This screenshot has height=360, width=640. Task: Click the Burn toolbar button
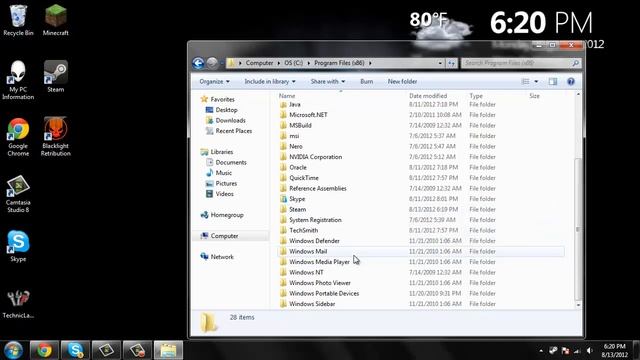coord(367,82)
